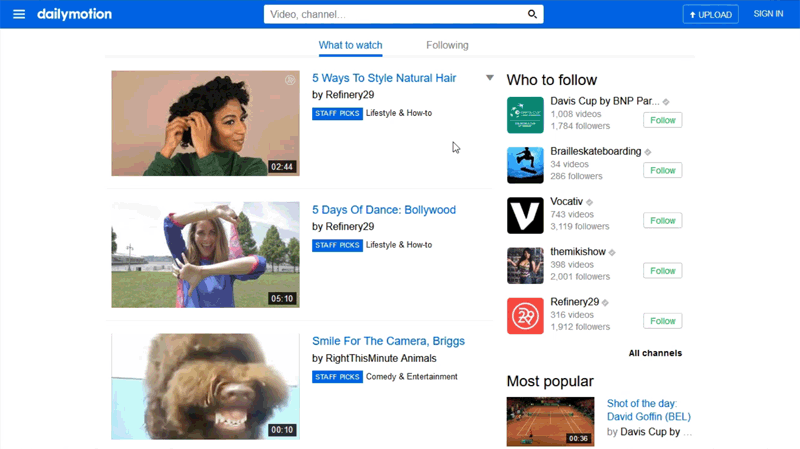Type in the video search field
800x449 pixels.
coord(395,14)
